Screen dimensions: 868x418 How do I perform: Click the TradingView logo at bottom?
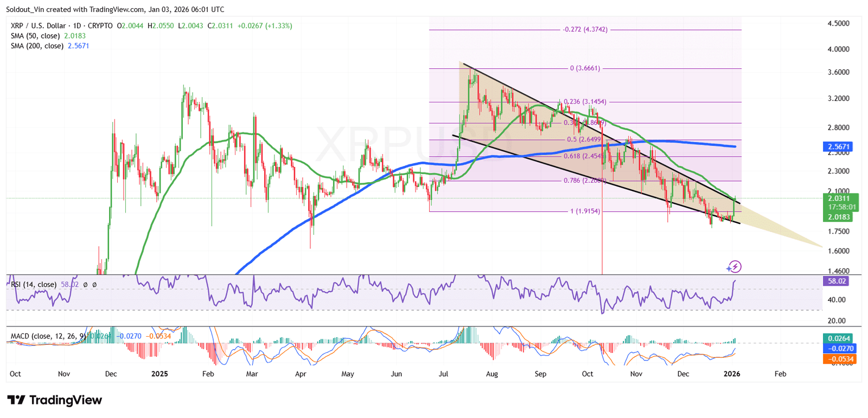pos(55,401)
